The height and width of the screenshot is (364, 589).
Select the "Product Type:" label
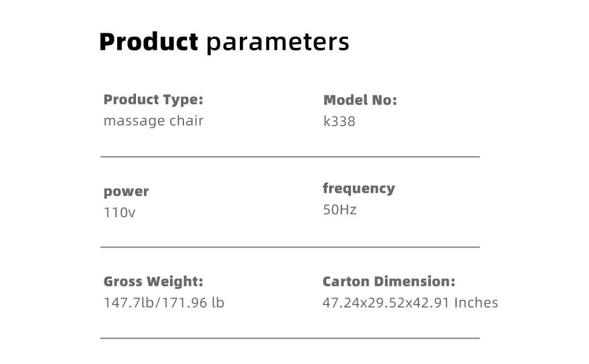coord(153,99)
